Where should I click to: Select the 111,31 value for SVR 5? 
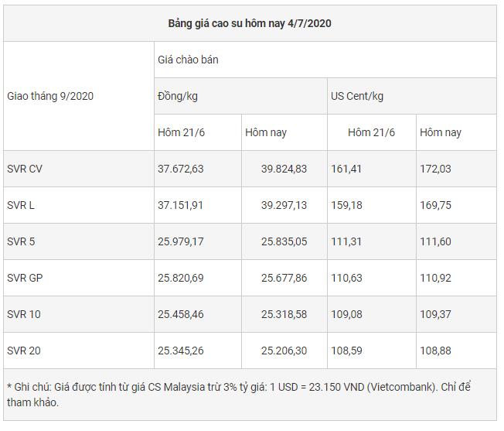click(x=346, y=241)
